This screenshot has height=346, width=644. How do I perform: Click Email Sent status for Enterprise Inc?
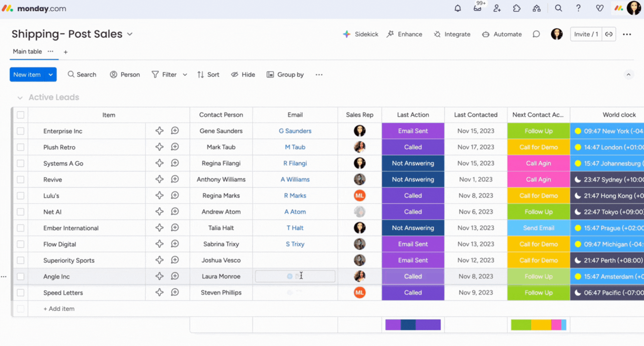click(x=413, y=131)
